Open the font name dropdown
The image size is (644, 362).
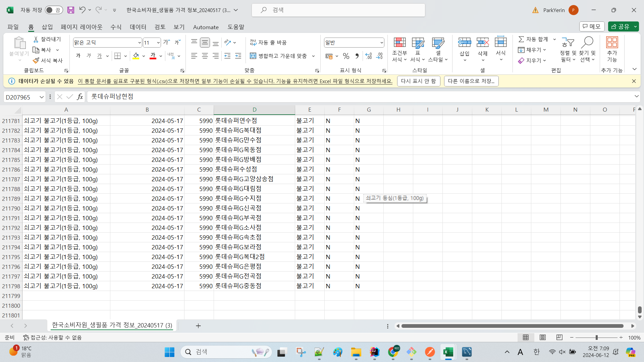click(139, 43)
